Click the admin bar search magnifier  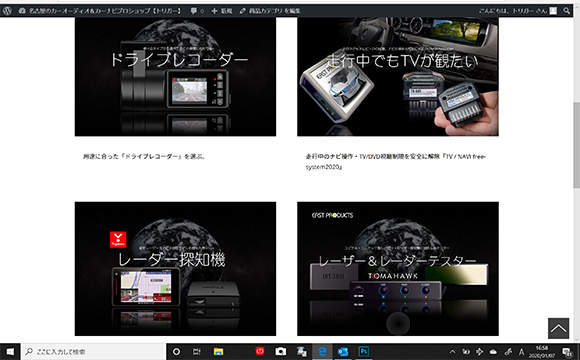(567, 11)
